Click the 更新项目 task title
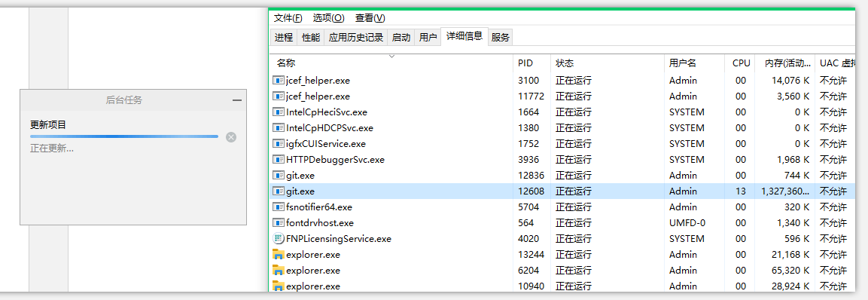868x300 pixels. coord(48,124)
